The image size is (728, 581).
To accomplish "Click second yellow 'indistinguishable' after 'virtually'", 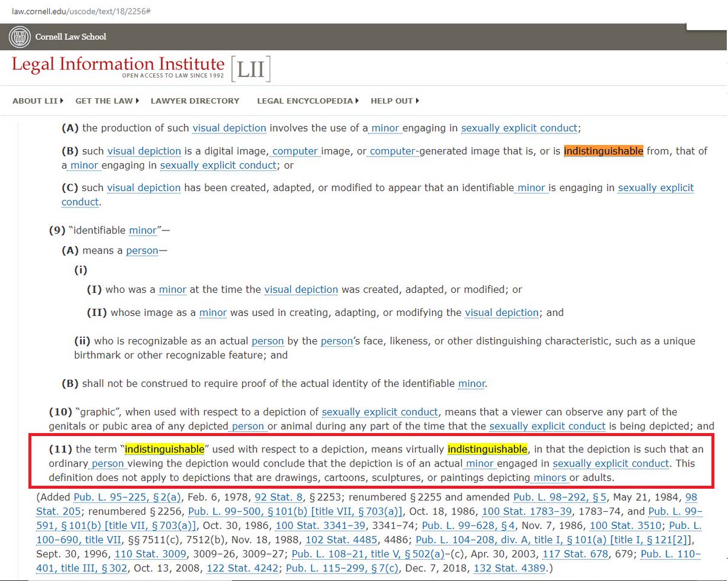I will [487, 449].
